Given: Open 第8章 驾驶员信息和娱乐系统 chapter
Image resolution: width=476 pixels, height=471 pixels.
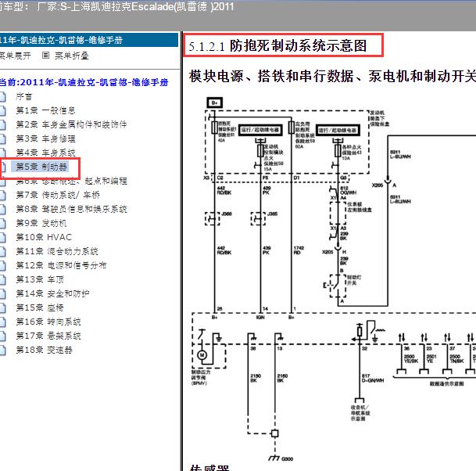Looking at the screenshot, I should 71,209.
